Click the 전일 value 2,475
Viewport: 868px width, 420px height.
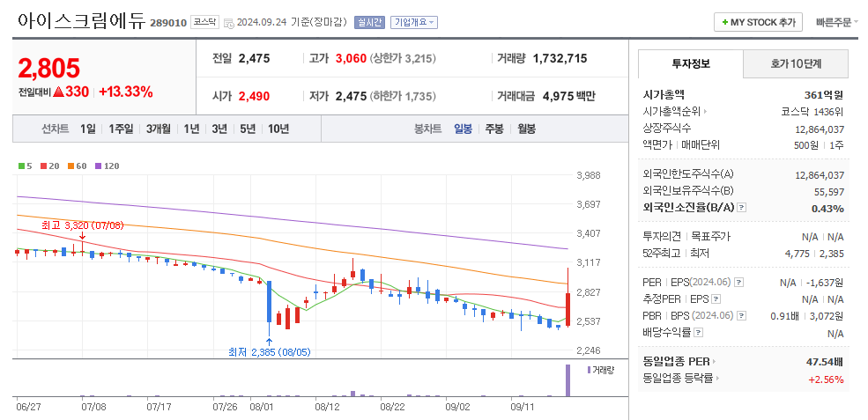pos(254,58)
